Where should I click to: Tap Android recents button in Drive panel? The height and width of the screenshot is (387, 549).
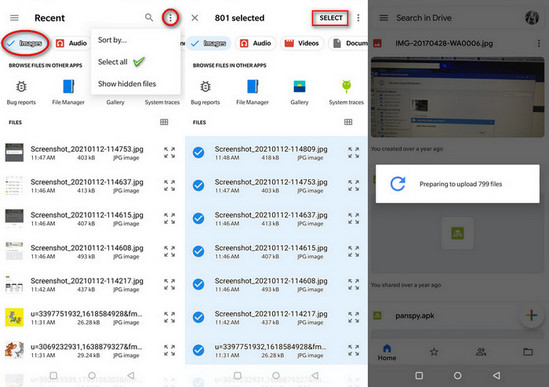(x=419, y=375)
